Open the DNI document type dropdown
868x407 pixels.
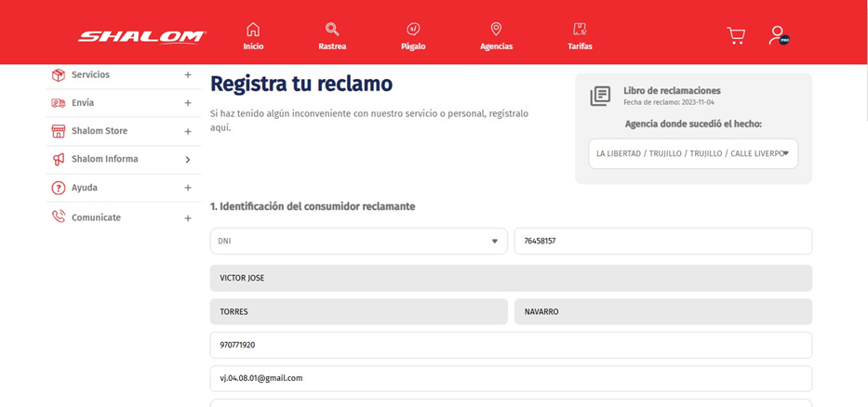pos(358,241)
